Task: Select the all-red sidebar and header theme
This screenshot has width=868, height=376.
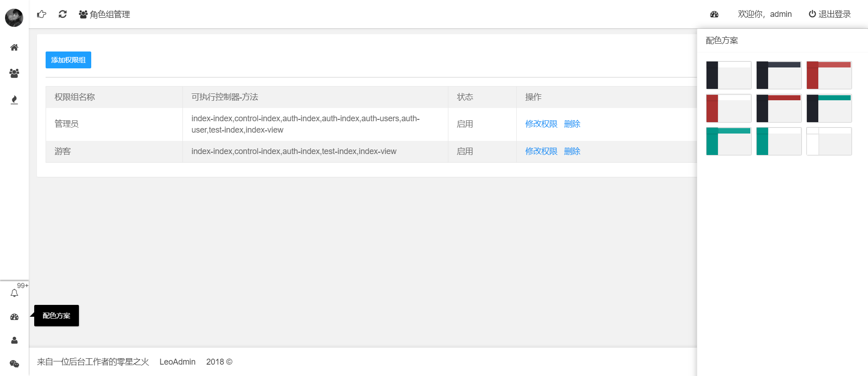Action: (829, 75)
